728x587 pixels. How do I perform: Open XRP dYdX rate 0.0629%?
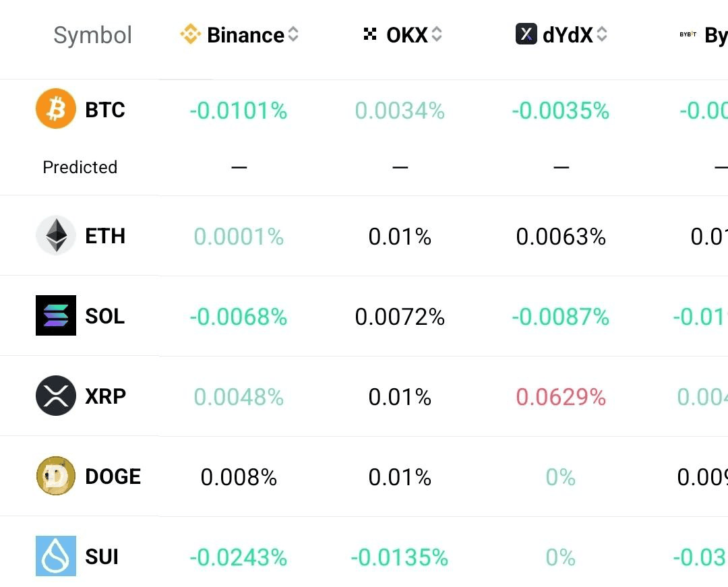(561, 397)
